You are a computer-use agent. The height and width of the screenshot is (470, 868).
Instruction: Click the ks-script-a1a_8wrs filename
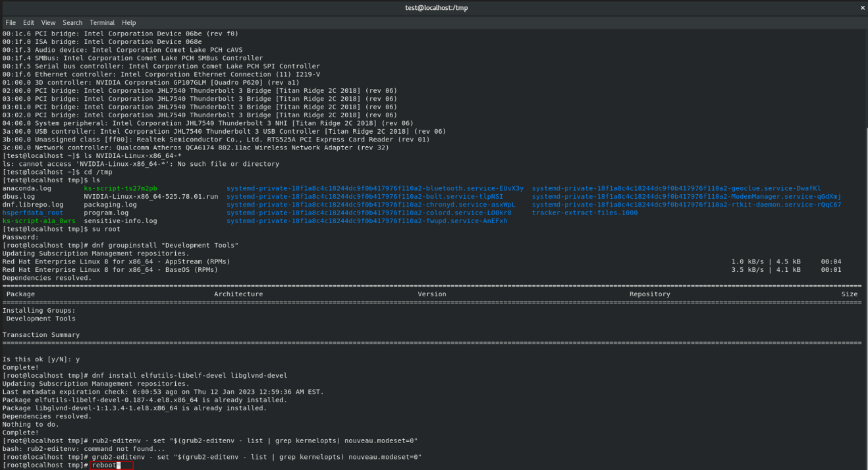click(x=39, y=221)
